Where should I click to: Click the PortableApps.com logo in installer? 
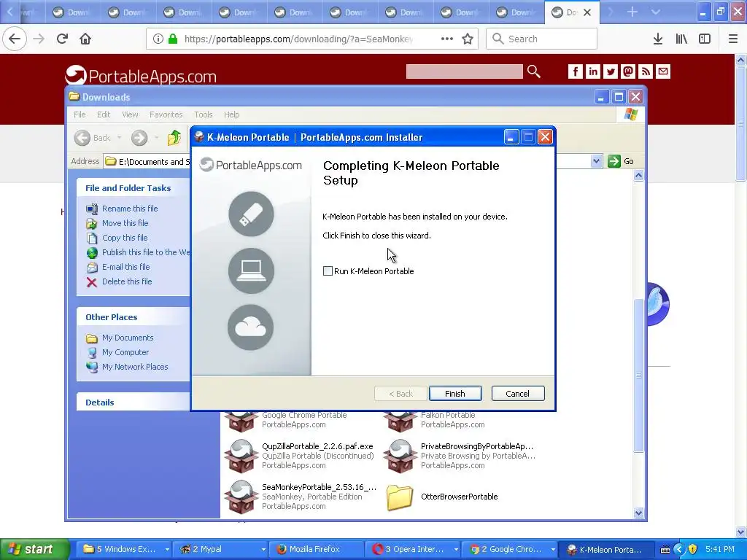click(x=251, y=165)
